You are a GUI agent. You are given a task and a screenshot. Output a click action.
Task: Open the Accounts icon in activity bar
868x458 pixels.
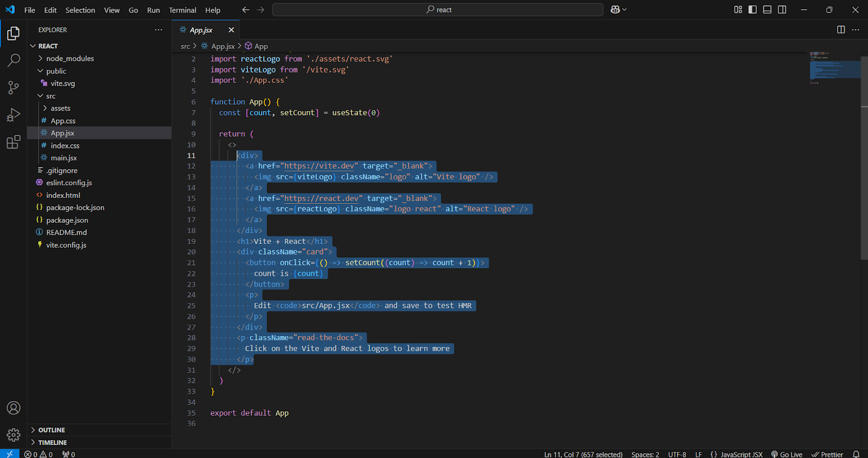point(14,408)
